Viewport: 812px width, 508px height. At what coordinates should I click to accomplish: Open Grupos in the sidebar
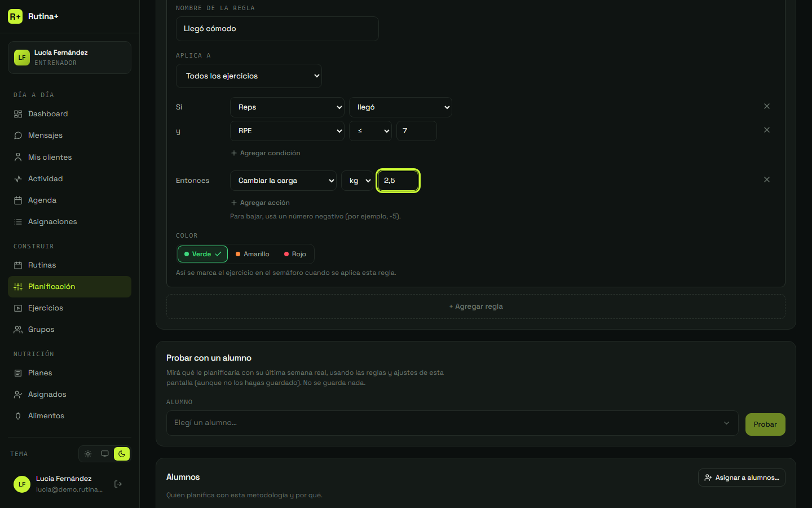[69, 330]
